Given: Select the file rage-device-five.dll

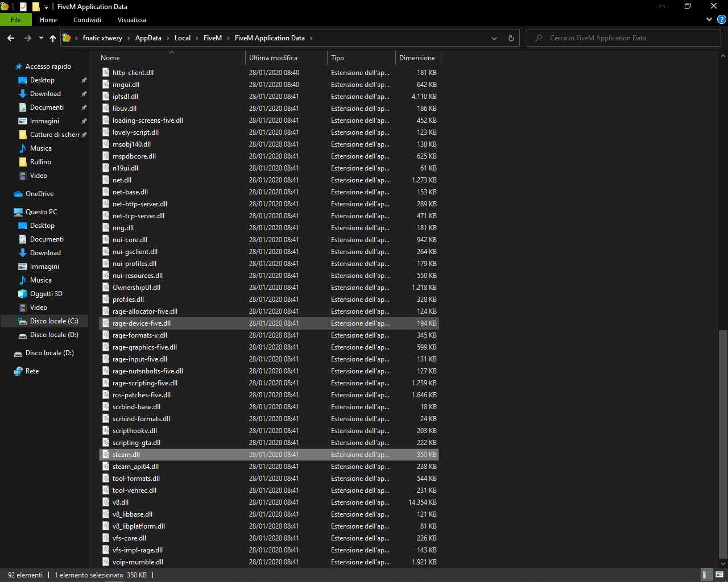Looking at the screenshot, I should 269,323.
